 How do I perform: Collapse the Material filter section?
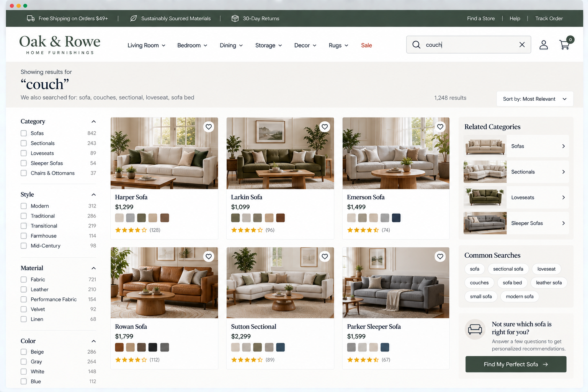[93, 268]
